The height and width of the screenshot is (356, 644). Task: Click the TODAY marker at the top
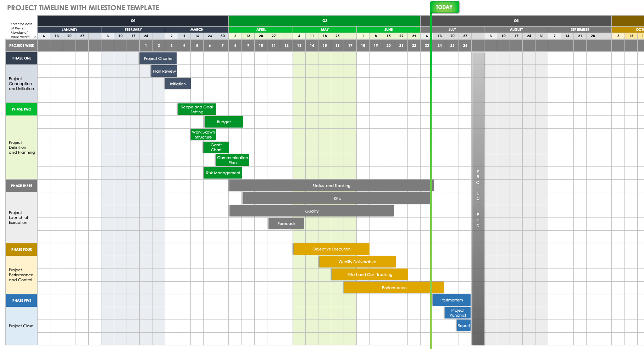[x=444, y=7]
